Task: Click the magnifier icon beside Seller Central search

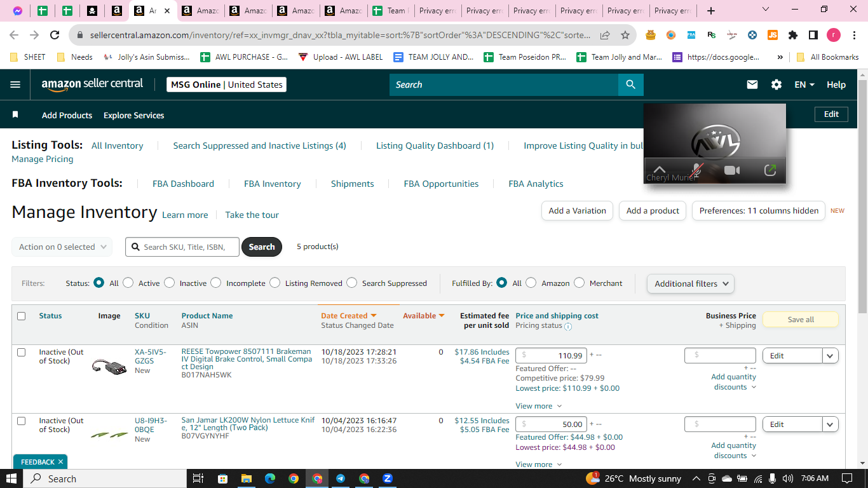Action: click(x=630, y=85)
